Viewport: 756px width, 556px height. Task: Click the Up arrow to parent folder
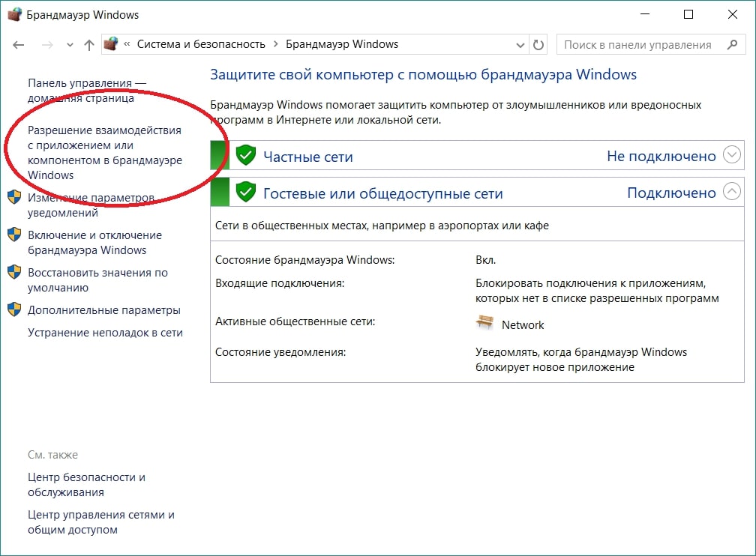[89, 45]
